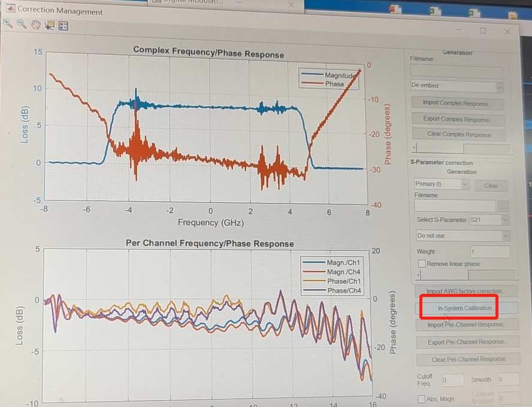Click left arrow of slider under Remove linear phase
Viewport: 532px width, 407px height.
tap(418, 275)
